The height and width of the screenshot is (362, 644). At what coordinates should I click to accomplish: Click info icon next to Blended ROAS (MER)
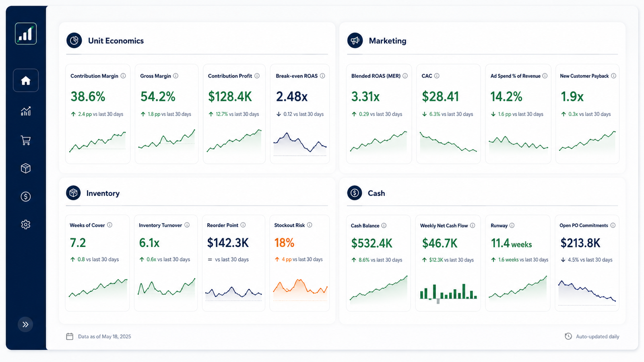[x=405, y=76]
